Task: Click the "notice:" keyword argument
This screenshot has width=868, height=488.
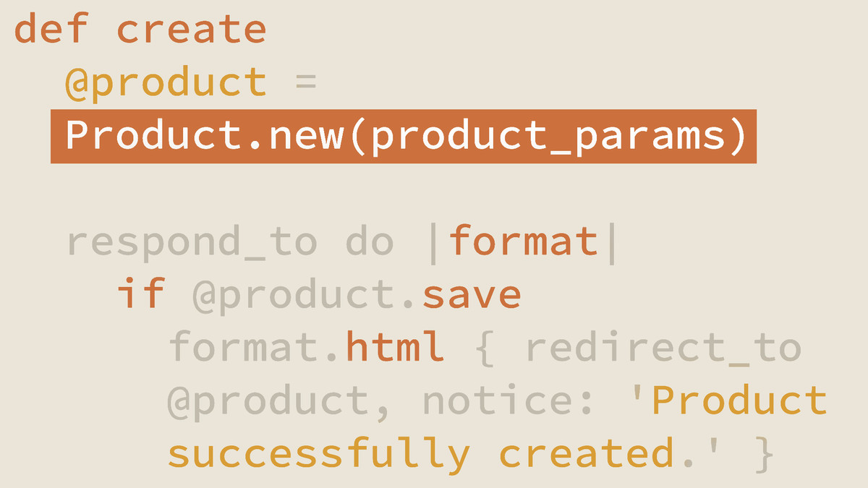Action: click(509, 401)
